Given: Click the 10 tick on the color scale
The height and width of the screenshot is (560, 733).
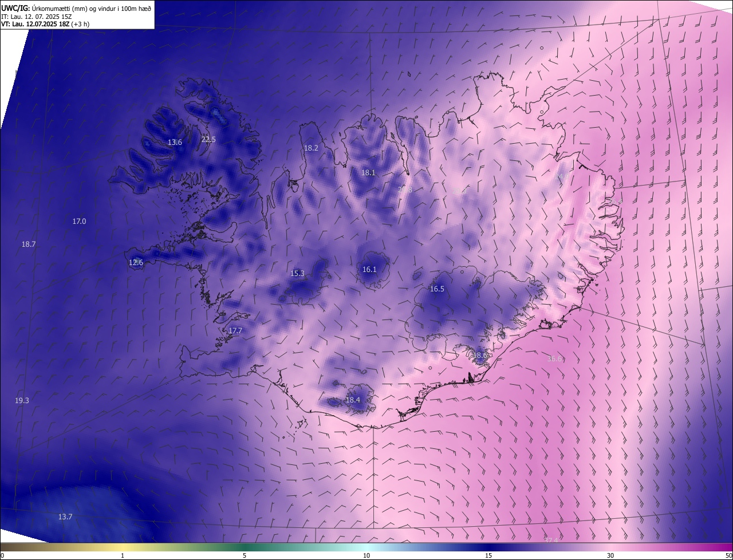Looking at the screenshot, I should 366,555.
